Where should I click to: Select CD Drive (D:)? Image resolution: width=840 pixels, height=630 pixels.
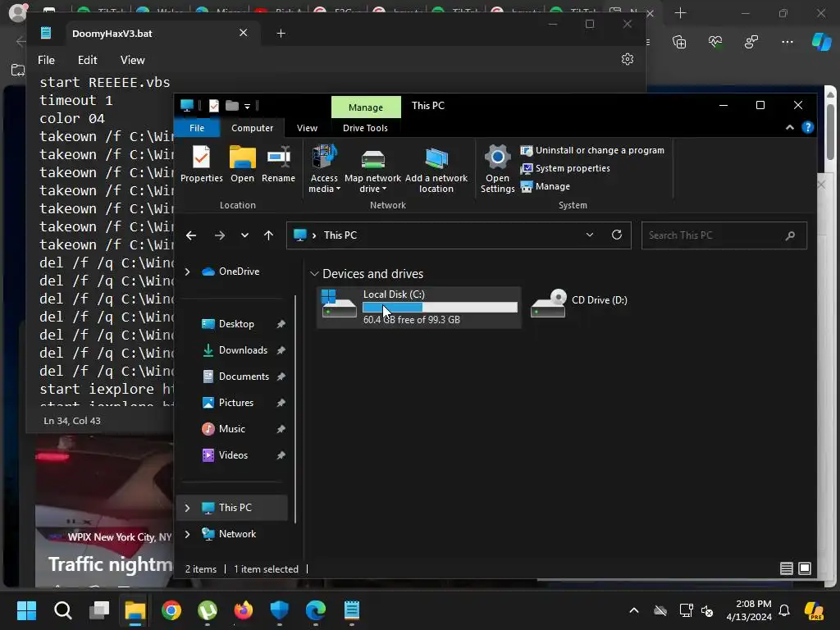point(580,303)
